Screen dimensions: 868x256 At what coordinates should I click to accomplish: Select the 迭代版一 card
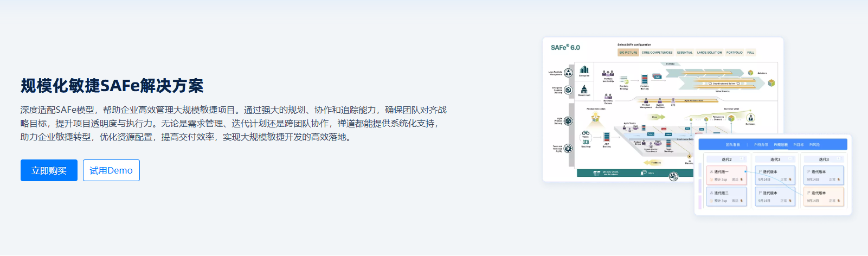(x=726, y=175)
